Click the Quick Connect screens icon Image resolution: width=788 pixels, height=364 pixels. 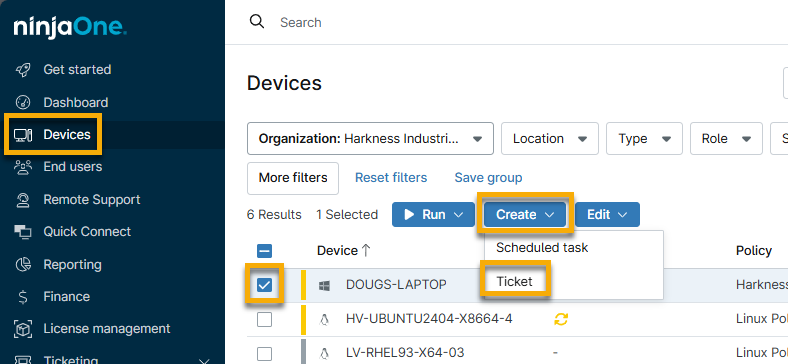pos(23,232)
